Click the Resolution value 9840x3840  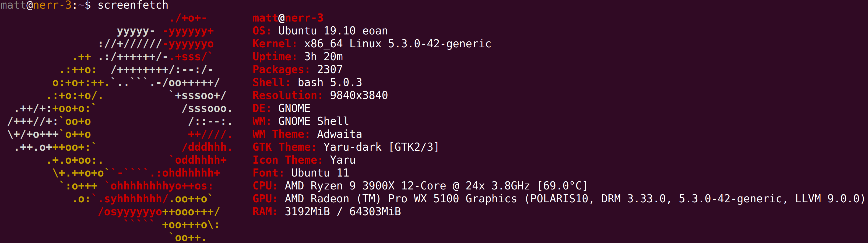(x=359, y=95)
